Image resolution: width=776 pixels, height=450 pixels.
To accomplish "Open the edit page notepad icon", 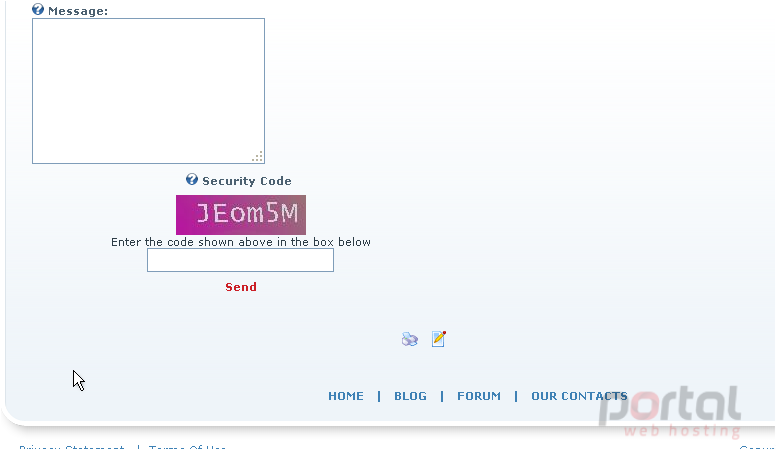I will [438, 339].
